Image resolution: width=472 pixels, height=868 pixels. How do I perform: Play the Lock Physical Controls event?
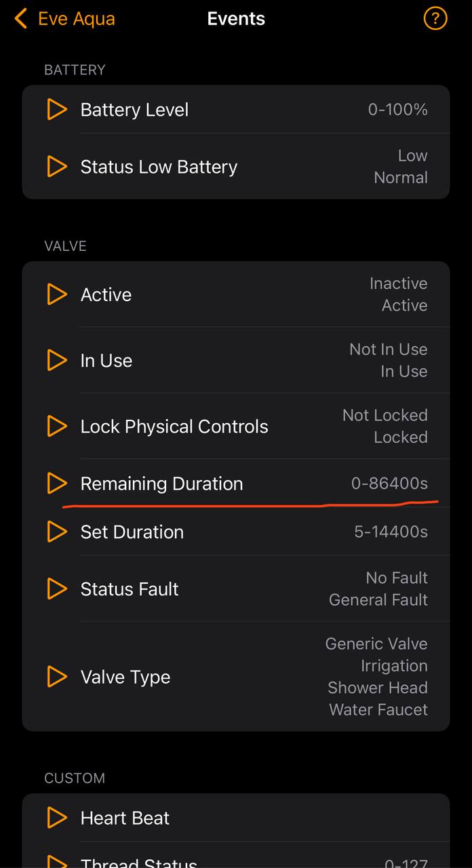tap(57, 426)
